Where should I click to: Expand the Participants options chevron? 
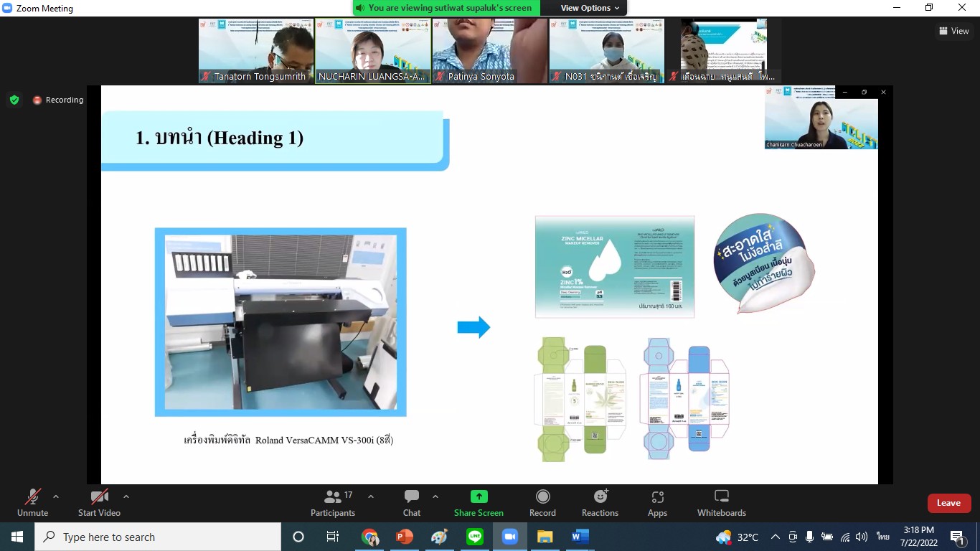click(371, 496)
